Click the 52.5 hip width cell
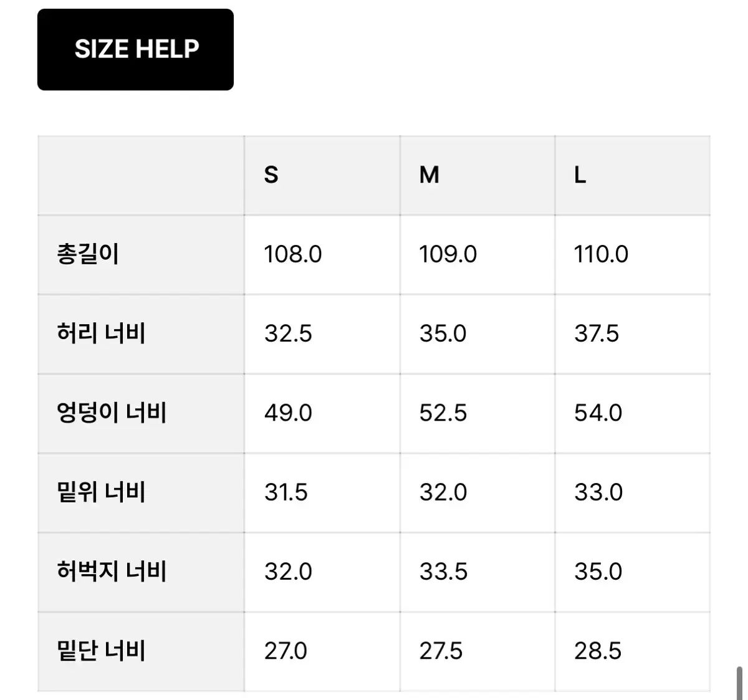748x700 pixels. click(443, 413)
